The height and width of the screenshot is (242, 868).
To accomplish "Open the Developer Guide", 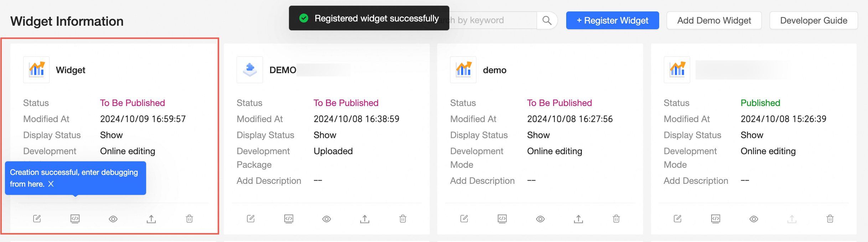I will coord(813,20).
